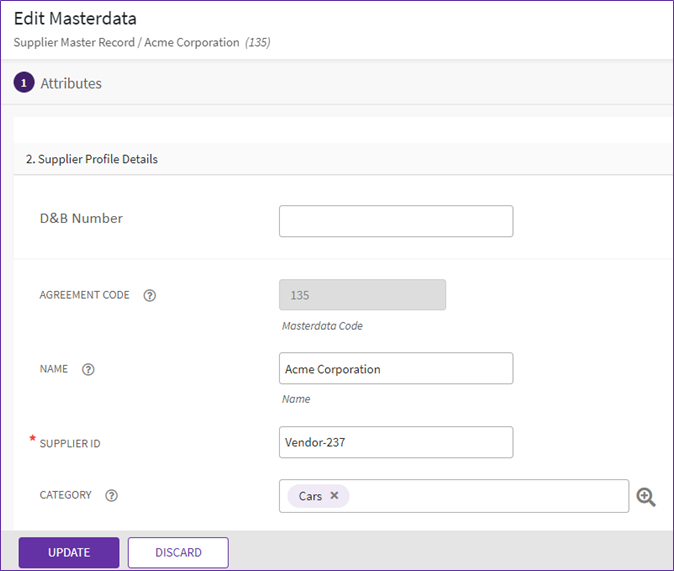Focus the D&B Number input field
This screenshot has height=571, width=674.
(x=396, y=221)
